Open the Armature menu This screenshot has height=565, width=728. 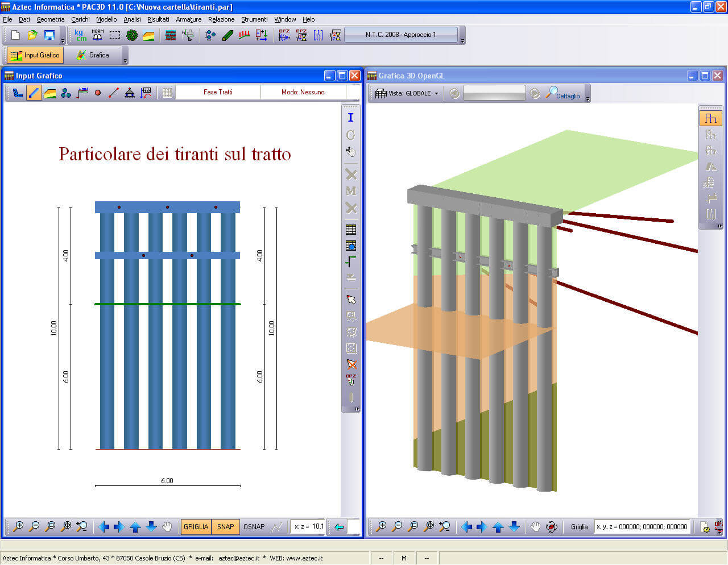(188, 19)
